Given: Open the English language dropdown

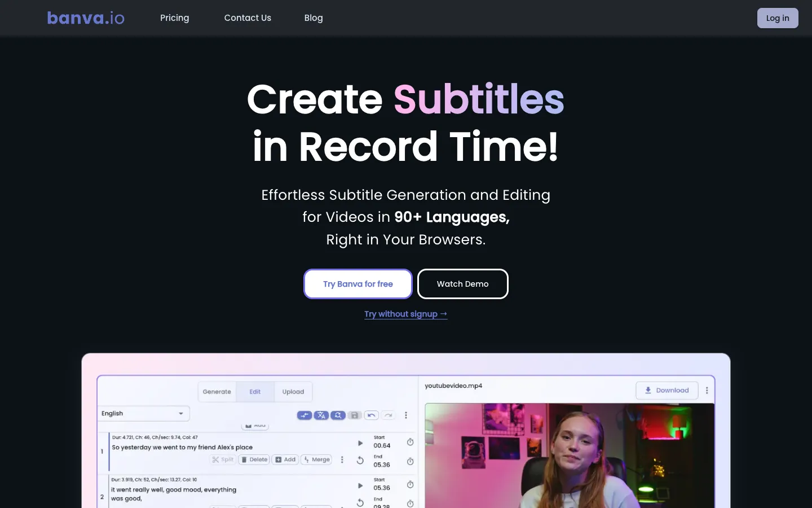Looking at the screenshot, I should coord(143,414).
